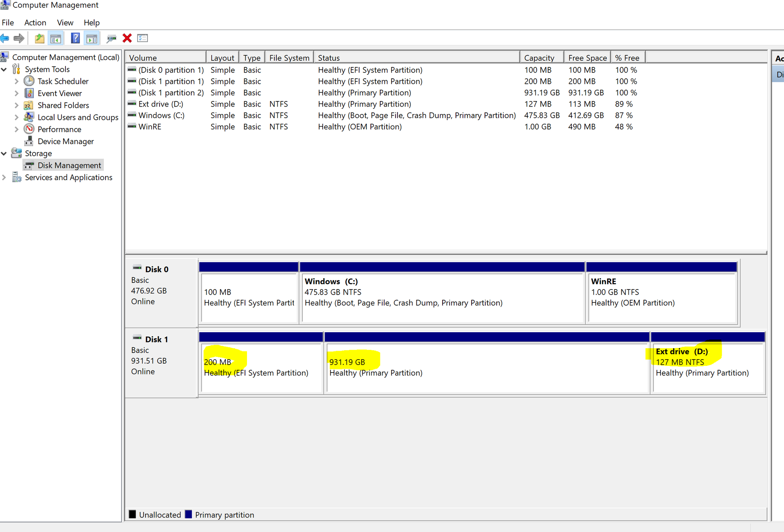Click the System Tools wrench icon
Viewport: 784px width, 532px height.
(x=16, y=69)
